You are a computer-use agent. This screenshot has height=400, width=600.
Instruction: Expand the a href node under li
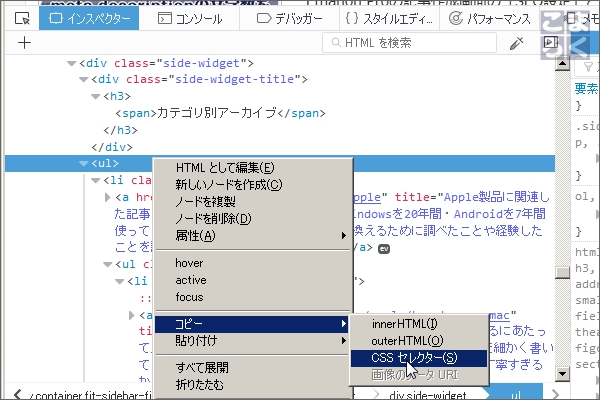(108, 197)
